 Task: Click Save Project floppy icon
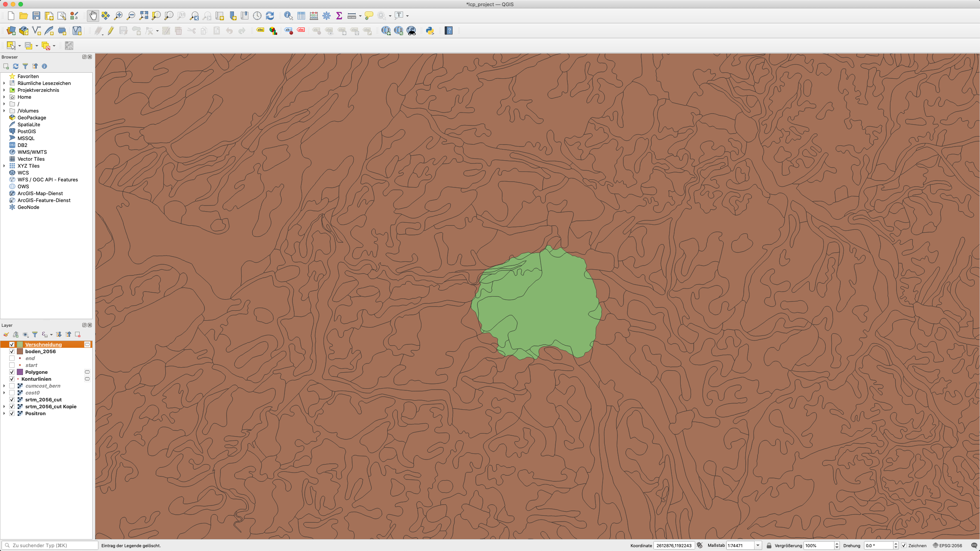[36, 16]
